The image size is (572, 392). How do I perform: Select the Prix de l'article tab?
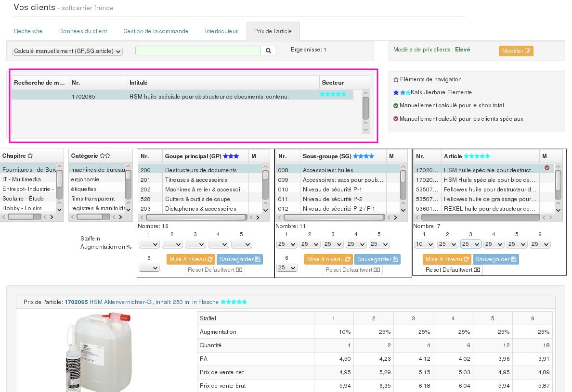[273, 31]
